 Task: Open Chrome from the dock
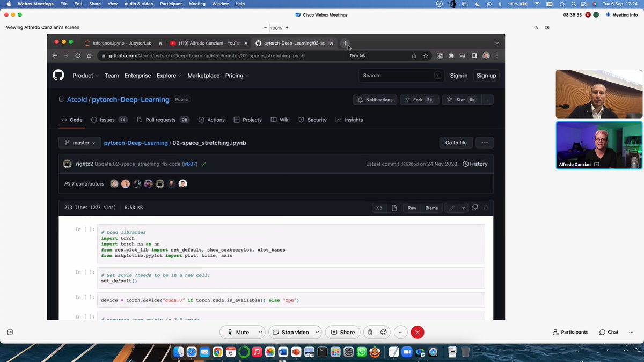coord(218,352)
